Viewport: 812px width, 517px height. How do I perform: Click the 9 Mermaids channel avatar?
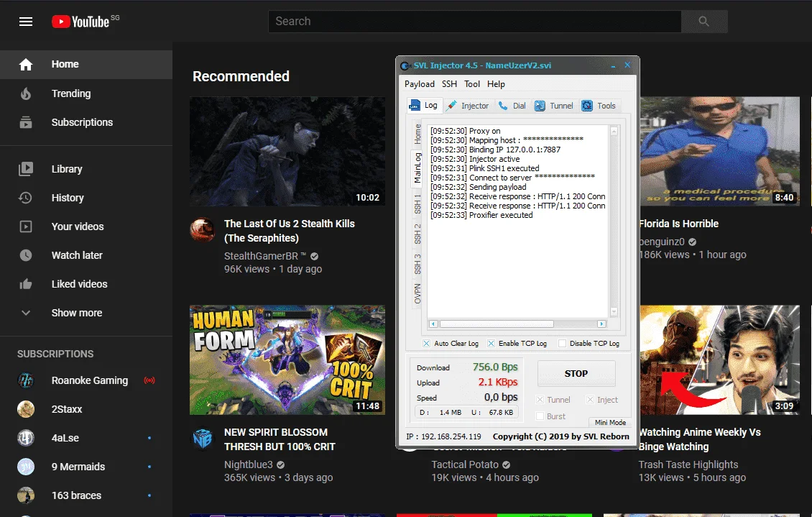pos(25,467)
